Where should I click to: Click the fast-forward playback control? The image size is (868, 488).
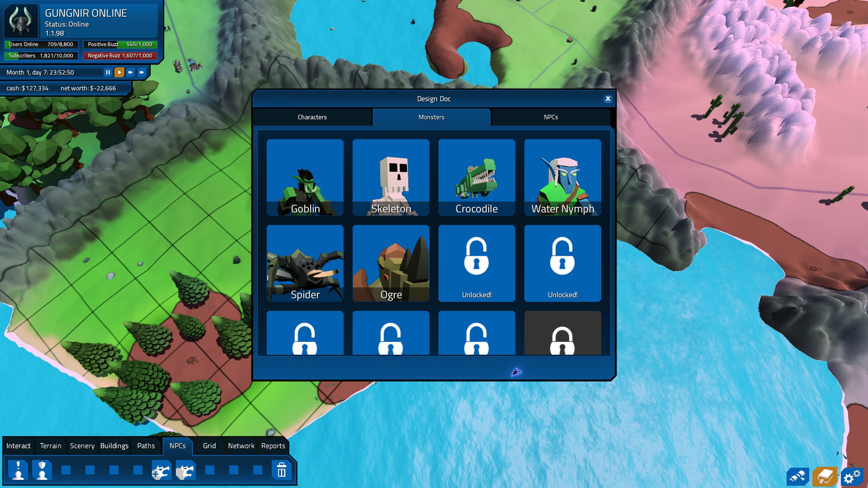tap(130, 72)
